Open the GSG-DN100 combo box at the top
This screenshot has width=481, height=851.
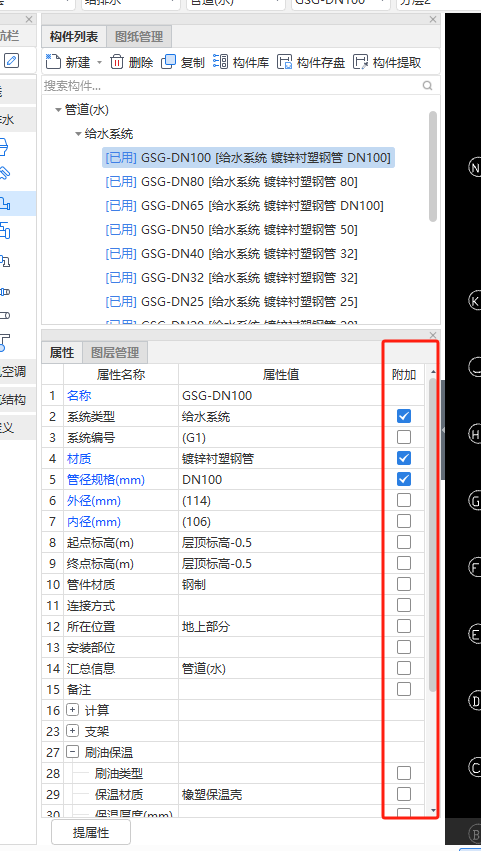[x=340, y=4]
